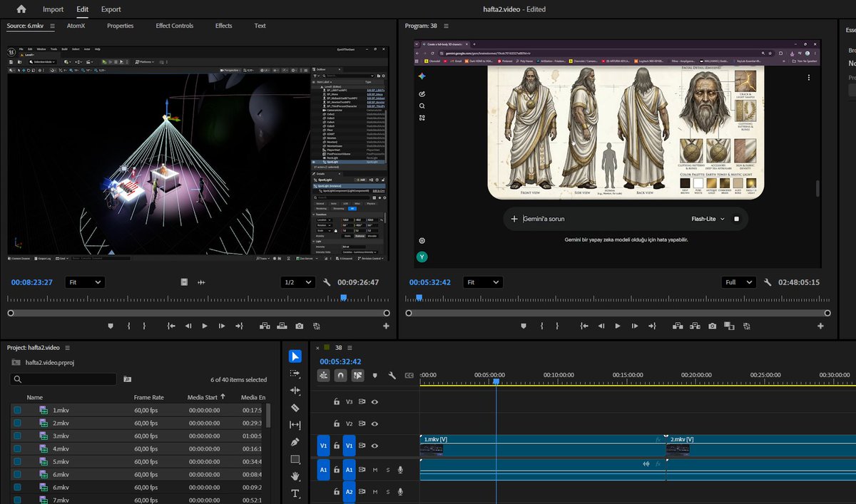Open the Effects panel tab
Viewport: 856px width, 504px height.
point(224,26)
